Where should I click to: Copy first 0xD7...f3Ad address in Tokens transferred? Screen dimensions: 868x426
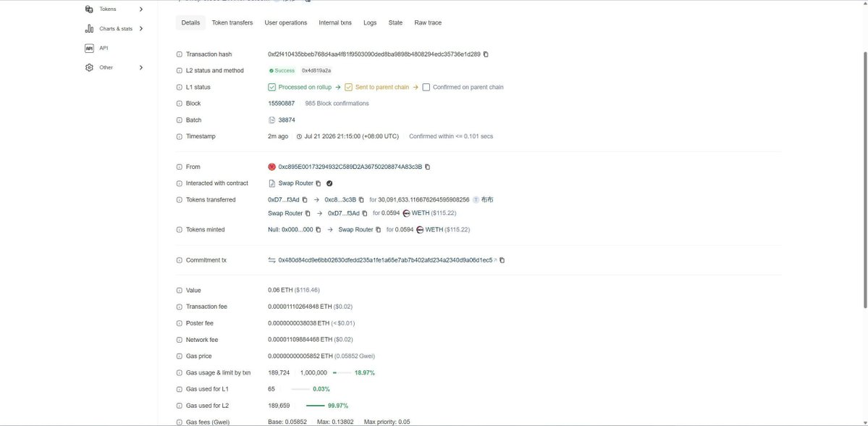305,199
